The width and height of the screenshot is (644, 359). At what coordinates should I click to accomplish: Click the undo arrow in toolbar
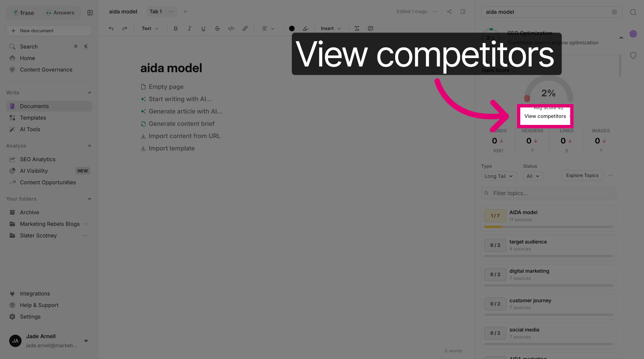111,29
